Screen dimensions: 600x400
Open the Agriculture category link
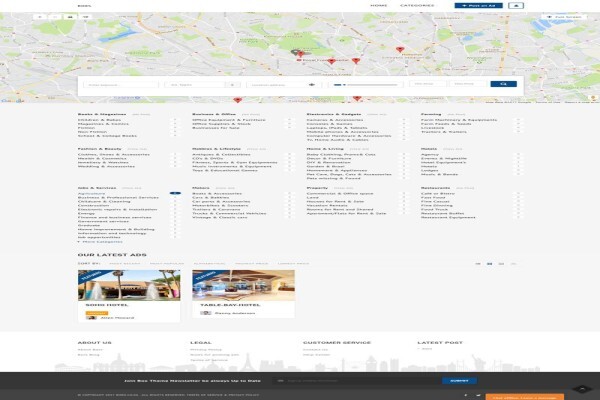click(x=91, y=194)
